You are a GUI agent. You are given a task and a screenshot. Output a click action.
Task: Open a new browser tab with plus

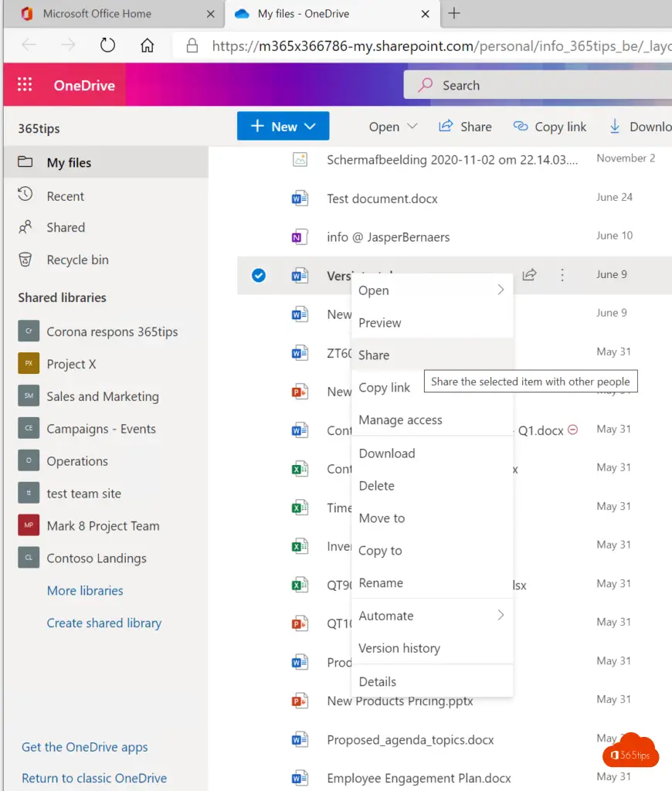tap(454, 14)
